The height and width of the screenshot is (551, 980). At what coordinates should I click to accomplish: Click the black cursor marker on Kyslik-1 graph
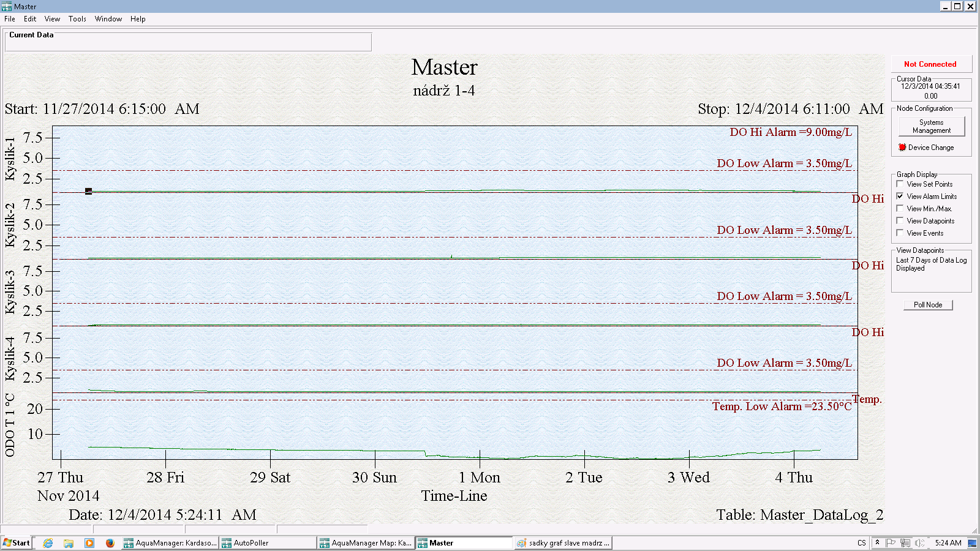88,191
